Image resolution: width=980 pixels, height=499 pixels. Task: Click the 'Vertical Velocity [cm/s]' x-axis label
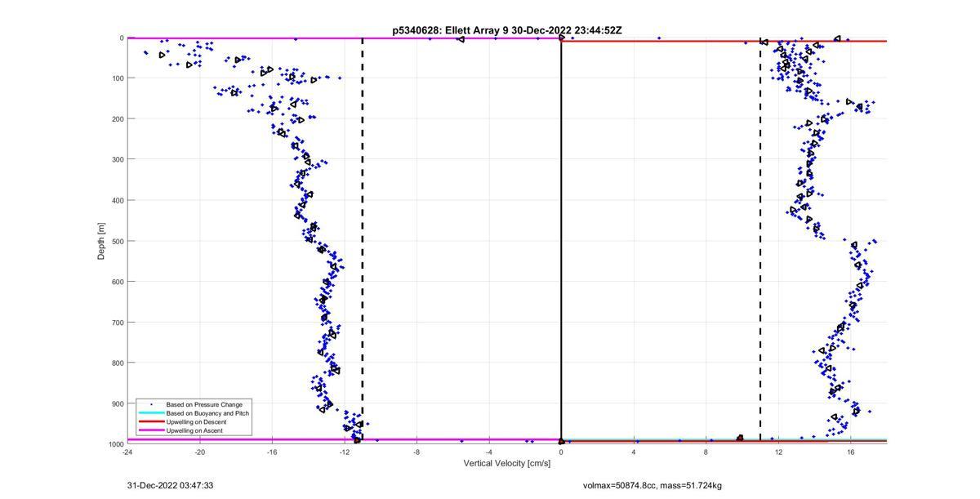pyautogui.click(x=507, y=463)
